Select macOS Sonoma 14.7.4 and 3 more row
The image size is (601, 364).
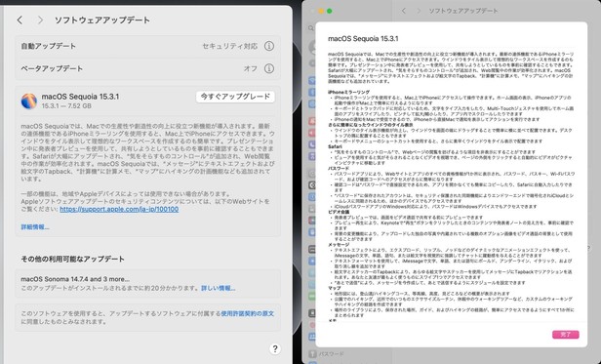click(147, 283)
